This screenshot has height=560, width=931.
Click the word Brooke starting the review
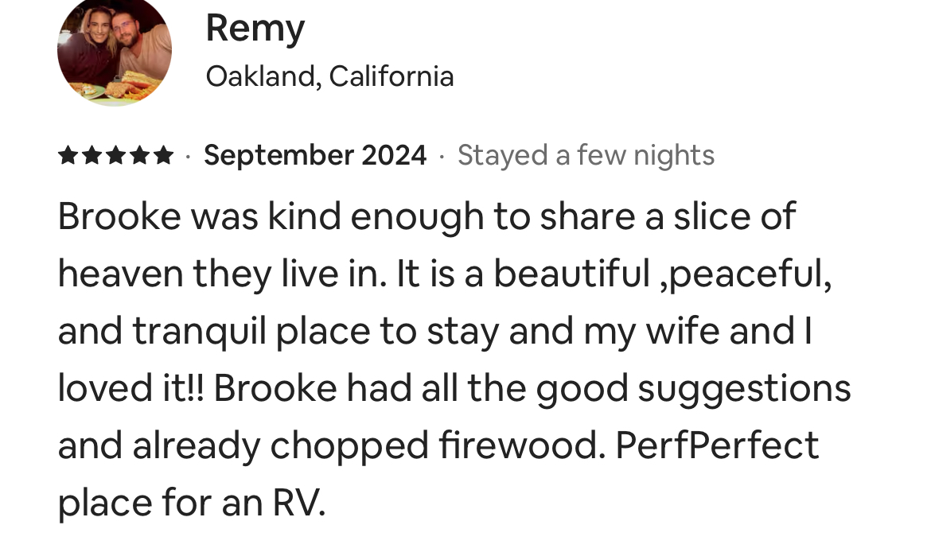(119, 216)
